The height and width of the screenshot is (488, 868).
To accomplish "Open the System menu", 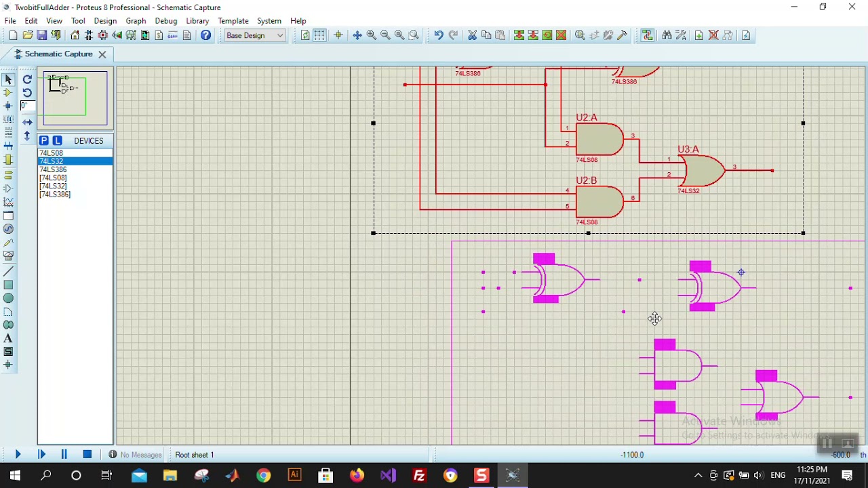I will coord(269,21).
